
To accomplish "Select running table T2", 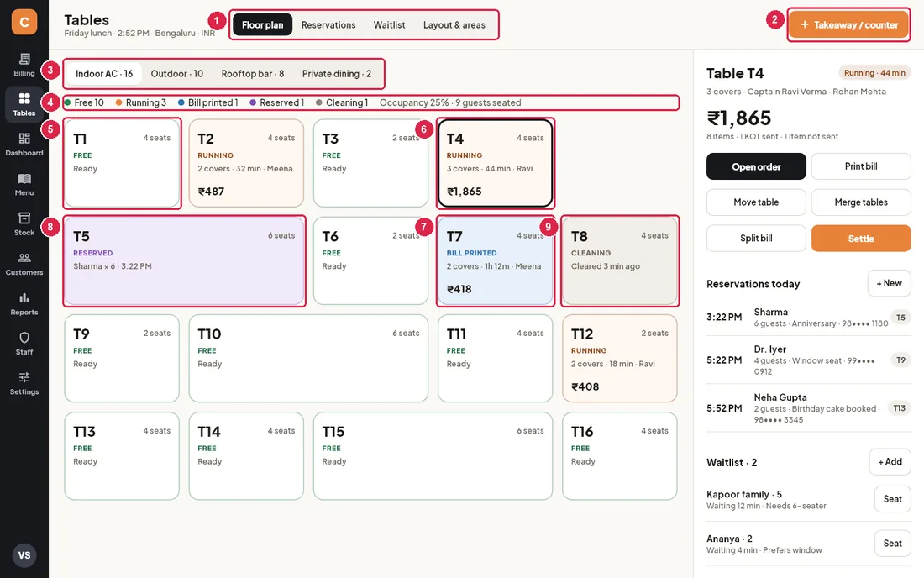I will coord(246,163).
